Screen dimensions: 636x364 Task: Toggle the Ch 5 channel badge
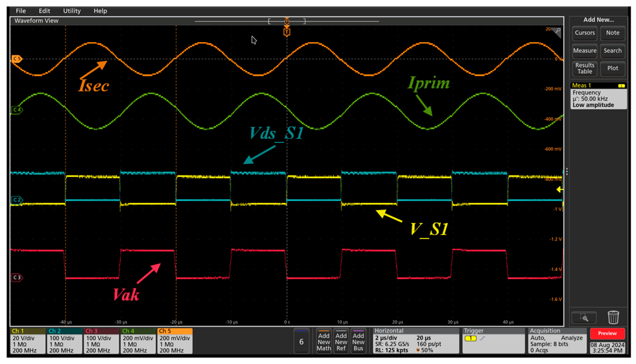tap(175, 341)
